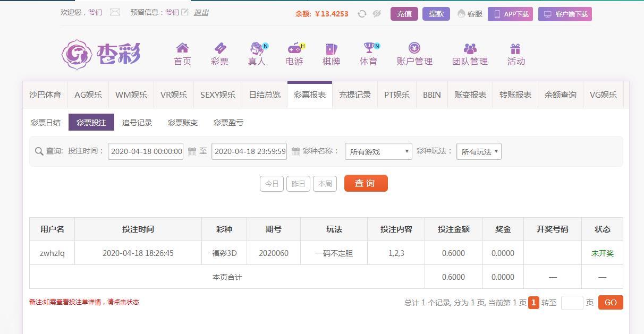Click the 本周 quick filter
The image size is (644, 334).
coord(325,184)
